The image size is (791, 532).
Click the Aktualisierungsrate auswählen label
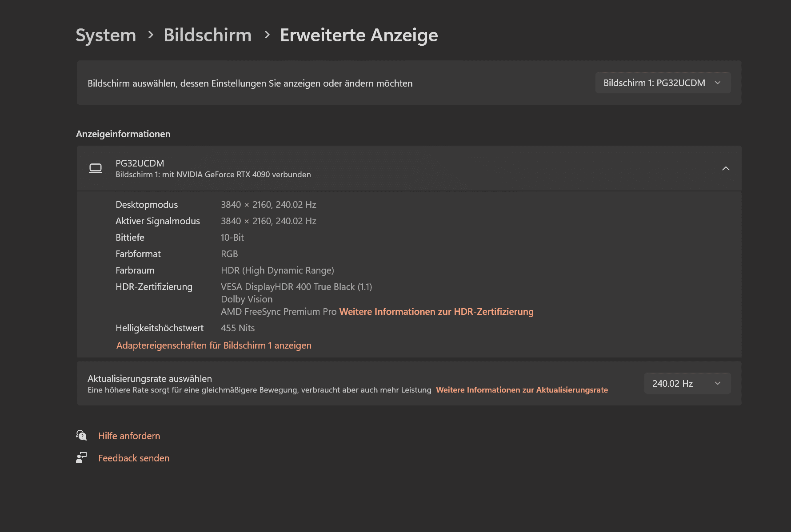150,378
